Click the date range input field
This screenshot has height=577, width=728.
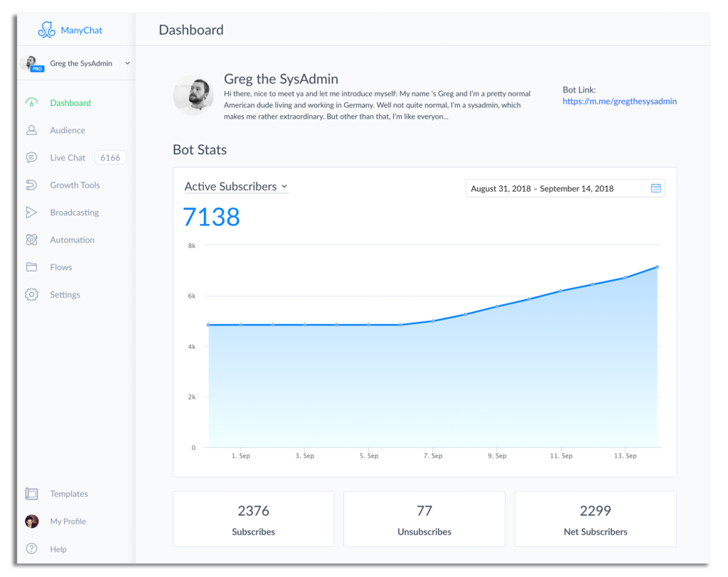[x=565, y=188]
